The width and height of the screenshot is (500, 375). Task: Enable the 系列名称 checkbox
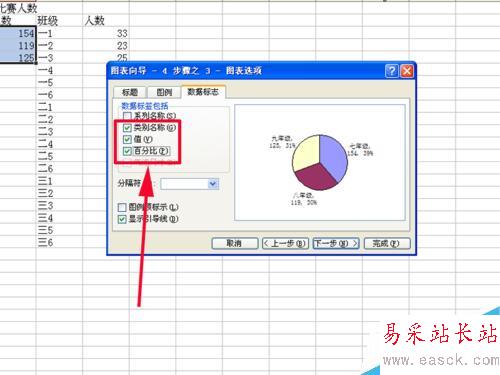tap(127, 116)
